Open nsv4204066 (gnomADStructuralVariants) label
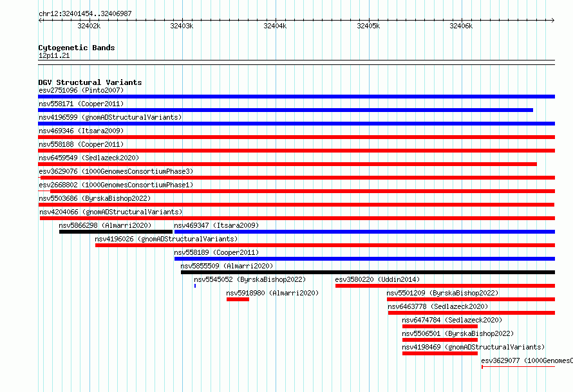The height and width of the screenshot is (392, 573). coord(111,212)
